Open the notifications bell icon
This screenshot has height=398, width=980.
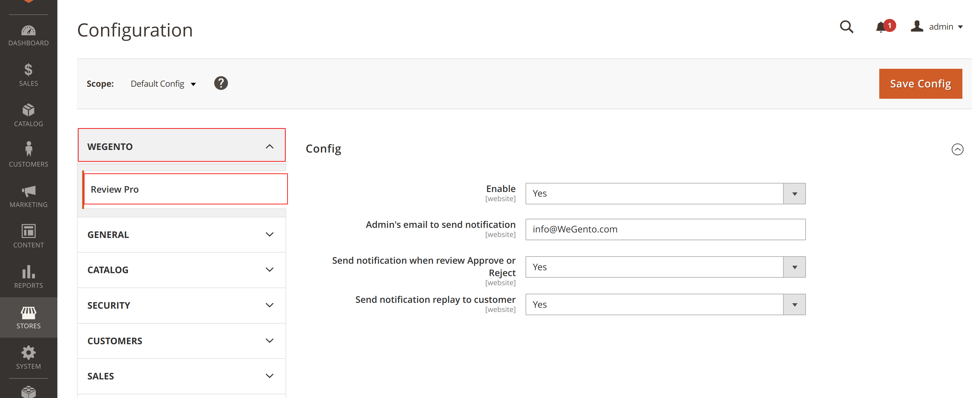tap(881, 27)
